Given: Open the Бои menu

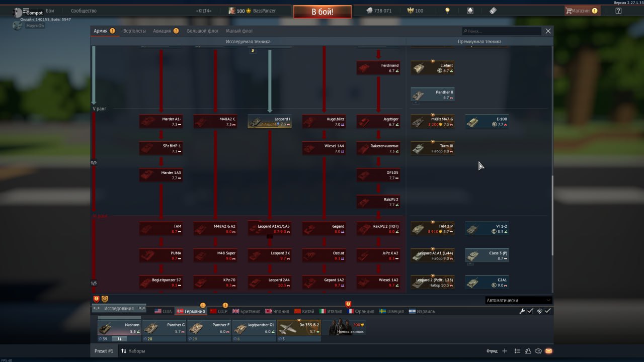Looking at the screenshot, I should pos(50,11).
